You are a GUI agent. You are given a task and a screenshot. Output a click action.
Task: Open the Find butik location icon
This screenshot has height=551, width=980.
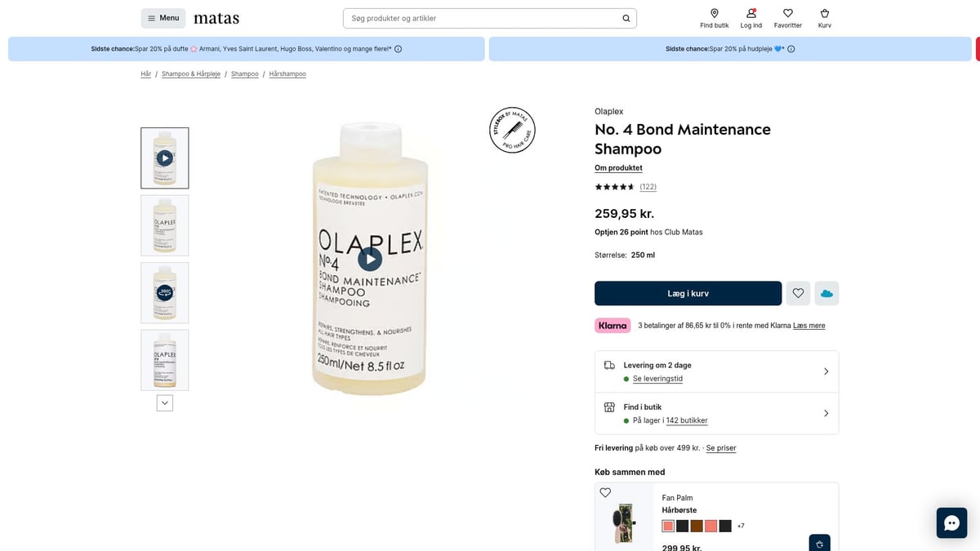714,13
